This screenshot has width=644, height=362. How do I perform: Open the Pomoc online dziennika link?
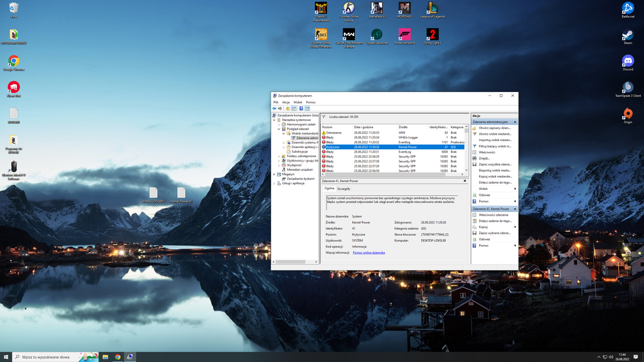click(x=369, y=252)
